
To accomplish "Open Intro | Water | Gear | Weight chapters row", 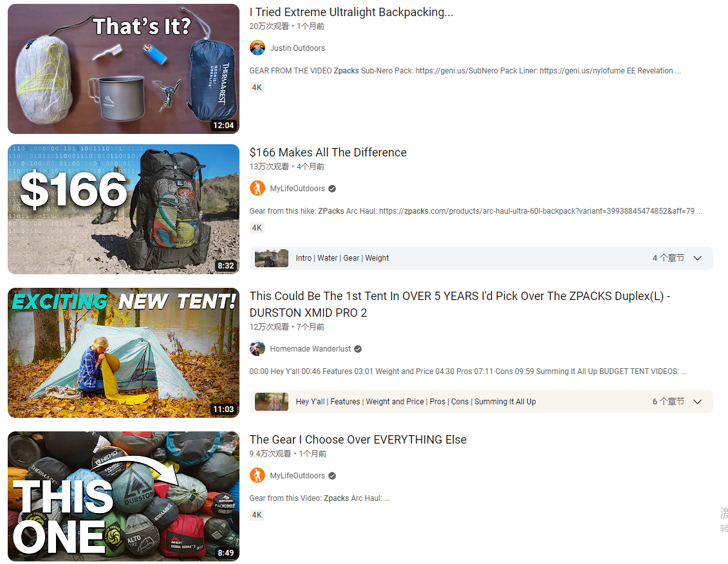I will click(x=481, y=258).
